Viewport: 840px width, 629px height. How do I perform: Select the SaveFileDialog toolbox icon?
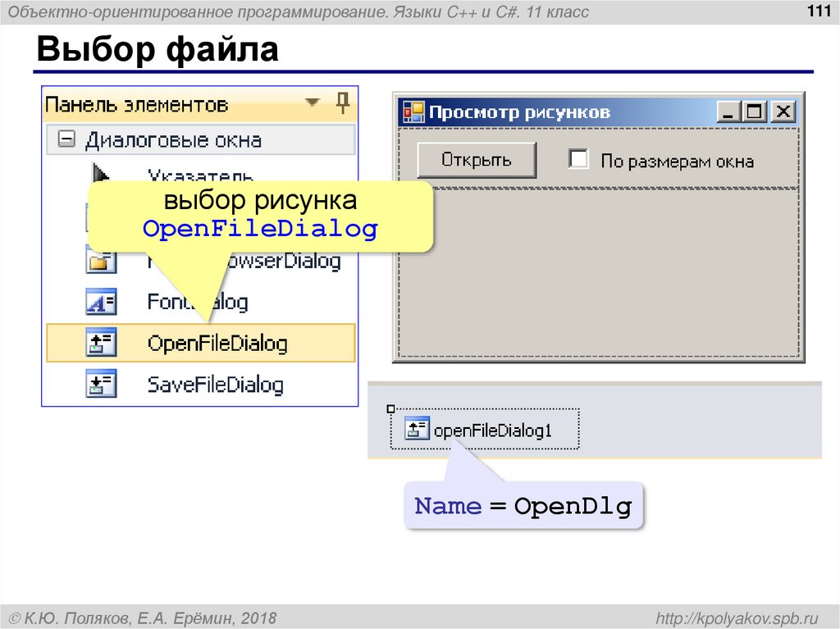[x=101, y=384]
